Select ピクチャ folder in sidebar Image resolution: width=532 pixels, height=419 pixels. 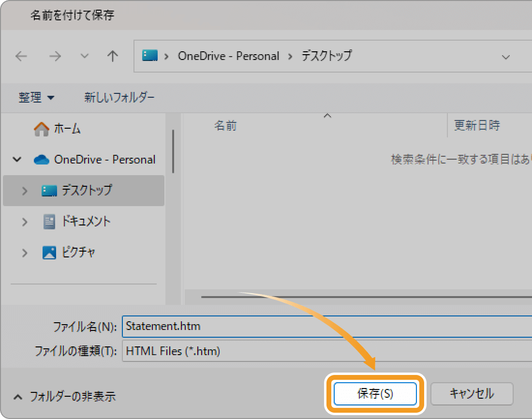(x=78, y=252)
